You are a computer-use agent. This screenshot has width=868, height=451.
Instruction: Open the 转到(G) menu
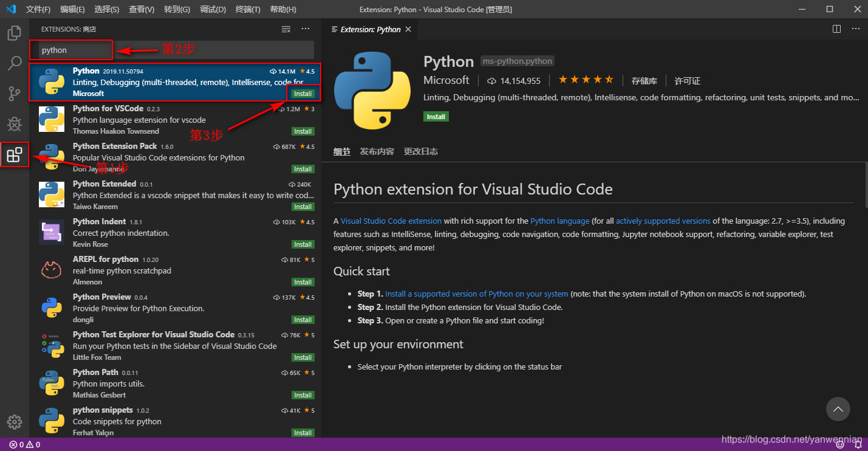coord(177,9)
